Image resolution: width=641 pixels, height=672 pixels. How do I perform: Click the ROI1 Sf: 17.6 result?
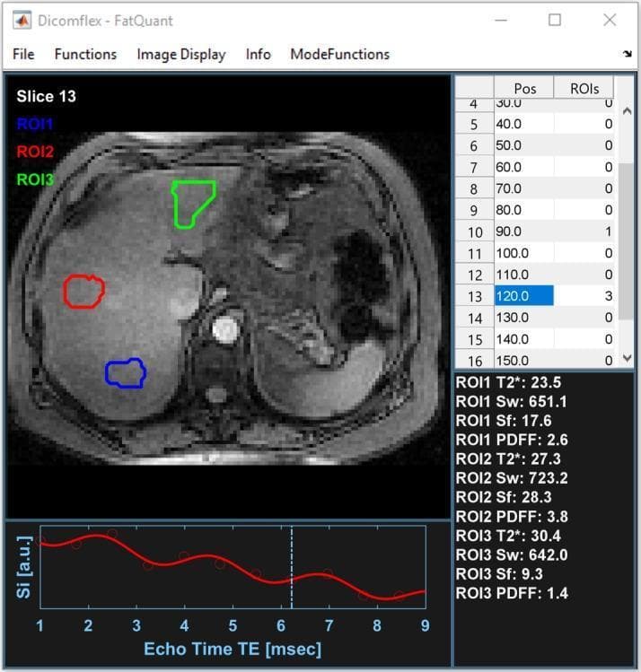(x=504, y=421)
